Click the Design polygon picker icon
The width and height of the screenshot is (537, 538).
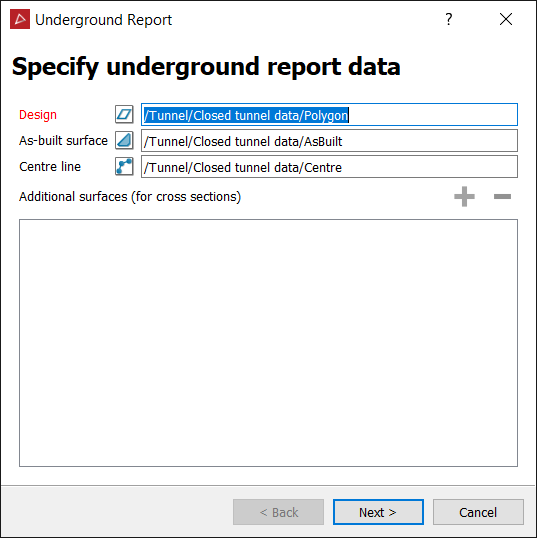pos(124,114)
